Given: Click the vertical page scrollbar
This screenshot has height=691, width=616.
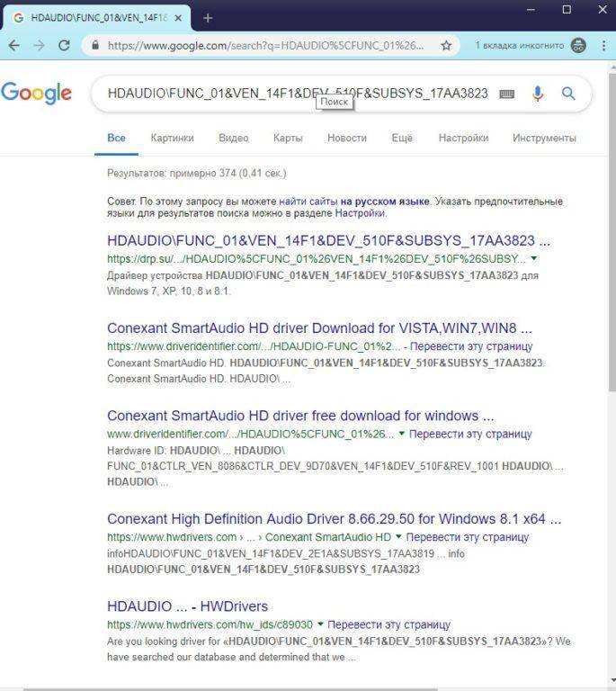Looking at the screenshot, I should (x=612, y=270).
